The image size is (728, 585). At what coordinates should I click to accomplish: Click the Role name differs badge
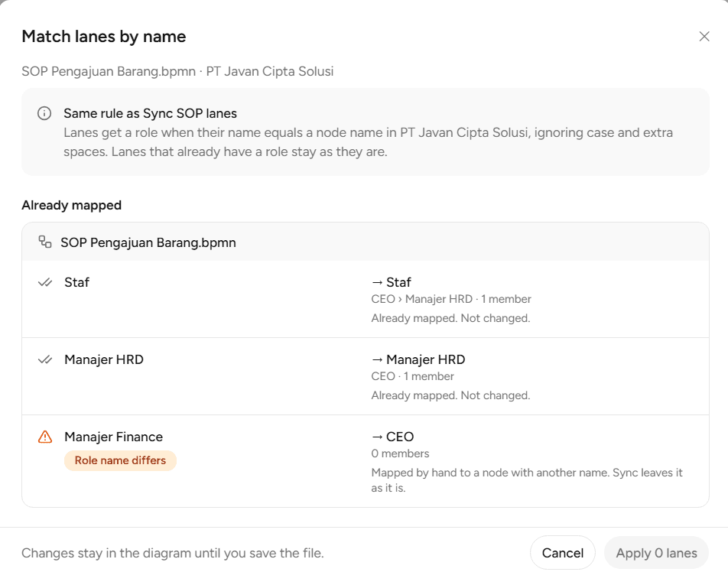(120, 460)
